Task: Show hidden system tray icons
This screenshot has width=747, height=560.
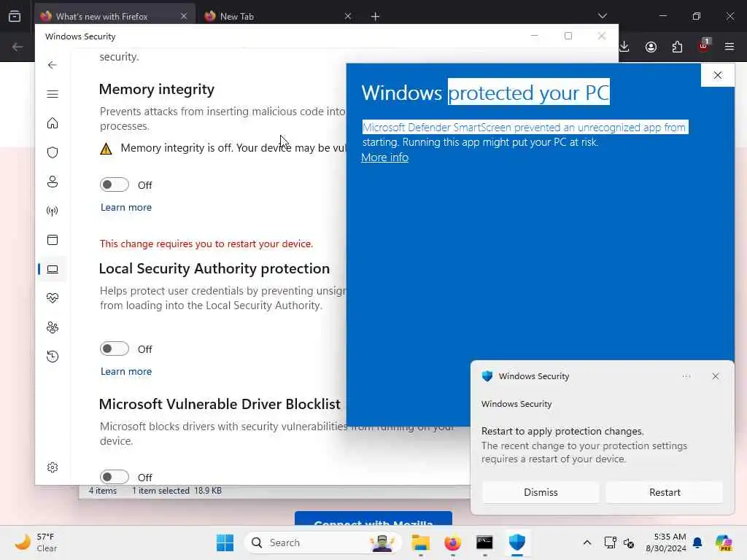Action: coord(587,542)
